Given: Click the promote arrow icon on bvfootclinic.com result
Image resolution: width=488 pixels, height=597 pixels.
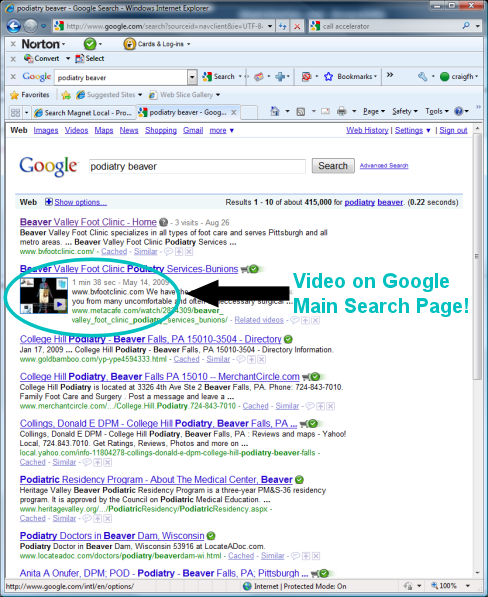Looking at the screenshot, I should [179, 252].
